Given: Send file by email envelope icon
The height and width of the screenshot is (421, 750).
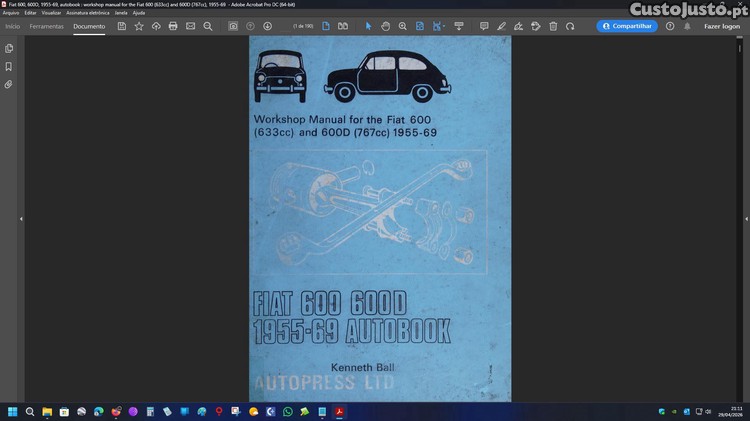Looking at the screenshot, I should coord(190,26).
